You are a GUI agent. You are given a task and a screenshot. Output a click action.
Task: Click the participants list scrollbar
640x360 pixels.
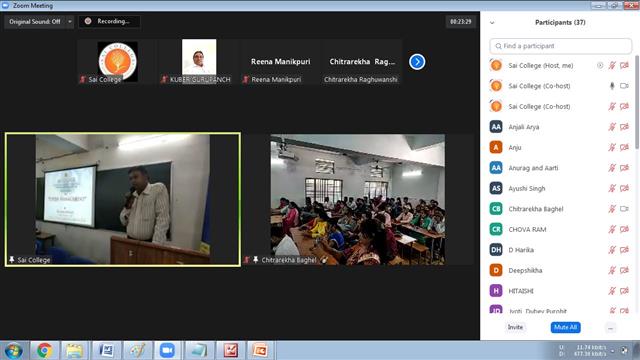(637, 102)
